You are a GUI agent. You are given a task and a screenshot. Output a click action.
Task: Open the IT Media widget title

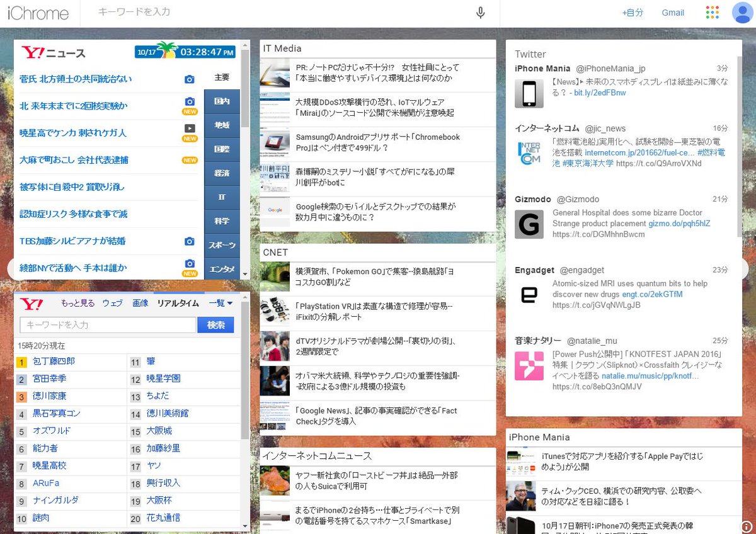coord(282,48)
